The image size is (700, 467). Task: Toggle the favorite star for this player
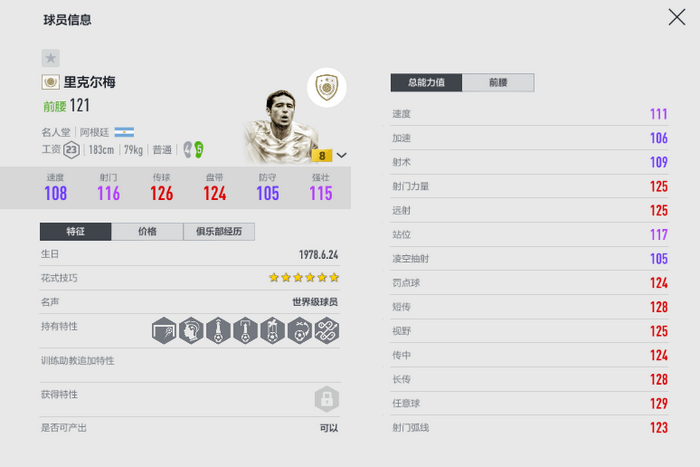click(50, 58)
